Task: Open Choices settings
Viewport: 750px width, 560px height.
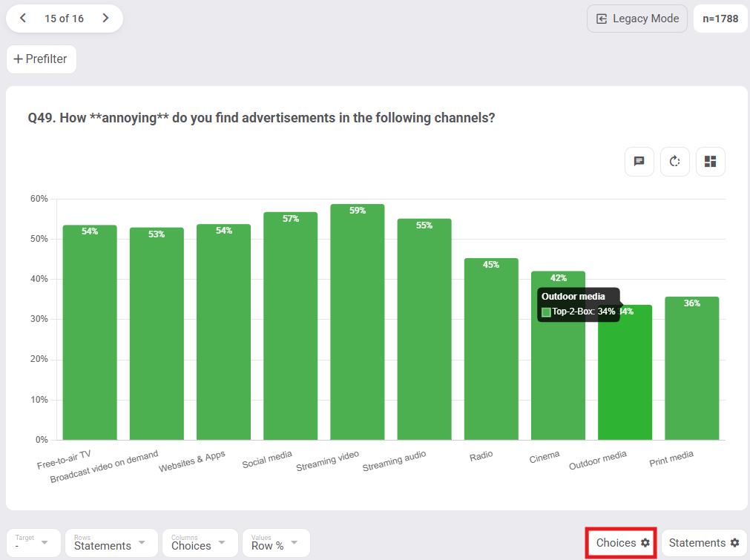Action: tap(622, 543)
